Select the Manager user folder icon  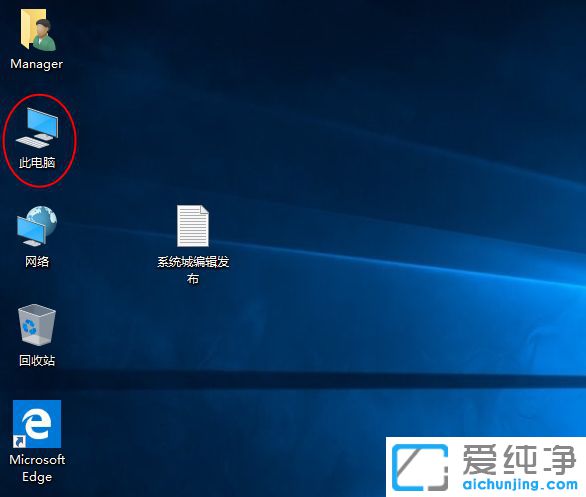[x=38, y=30]
